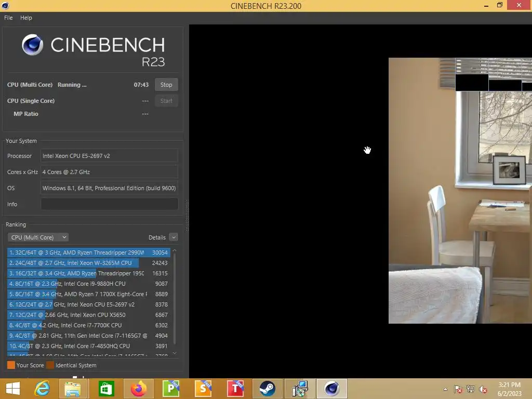Click the ranking list scroll down arrow
The height and width of the screenshot is (399, 532).
pyautogui.click(x=175, y=353)
